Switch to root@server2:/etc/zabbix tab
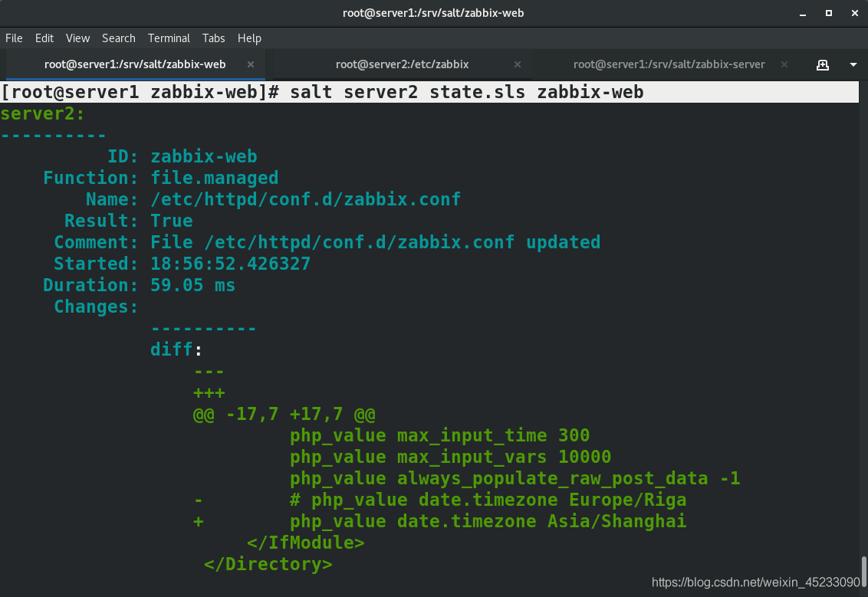The width and height of the screenshot is (868, 597). click(402, 64)
